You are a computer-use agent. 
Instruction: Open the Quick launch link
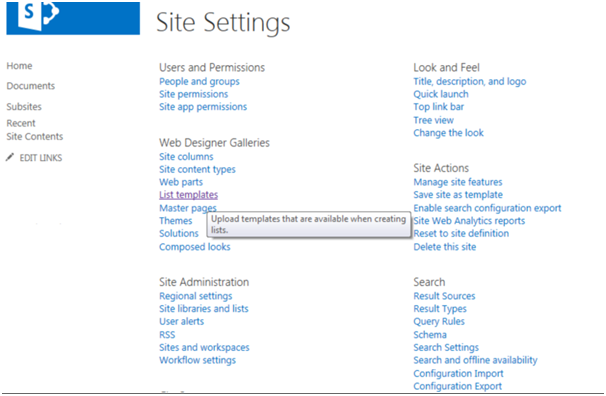[x=441, y=94]
